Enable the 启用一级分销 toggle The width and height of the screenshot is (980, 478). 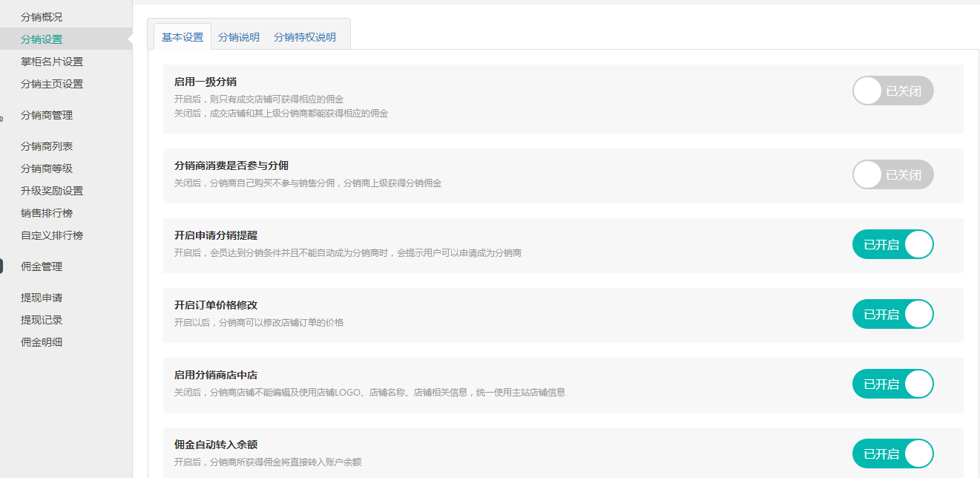coord(892,91)
